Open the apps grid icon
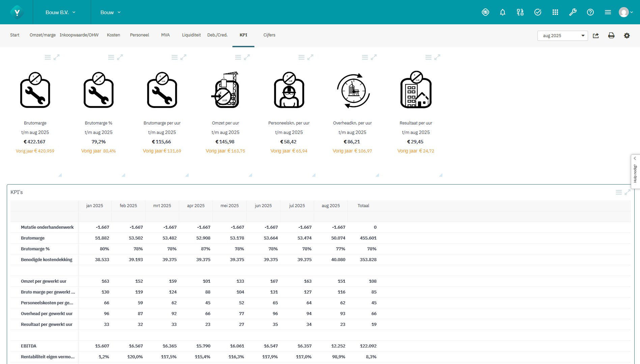The image size is (640, 364). pyautogui.click(x=555, y=12)
